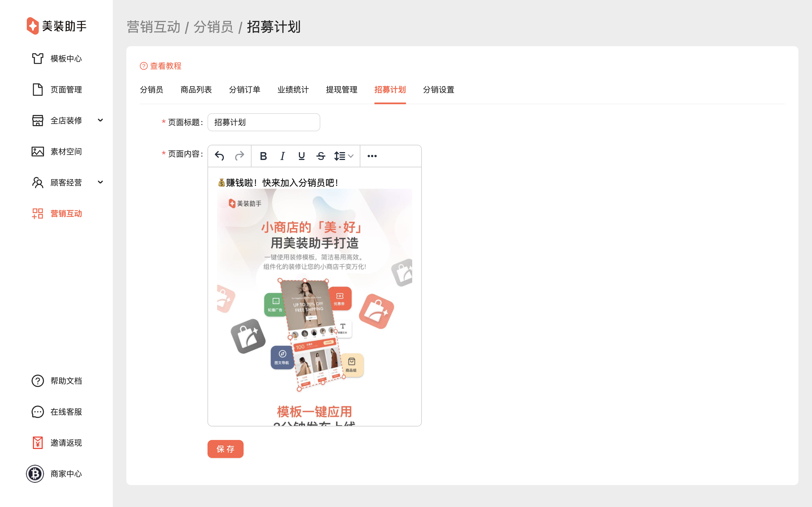Toggle strikethrough formatting in editor
This screenshot has height=507, width=812.
coord(321,156)
